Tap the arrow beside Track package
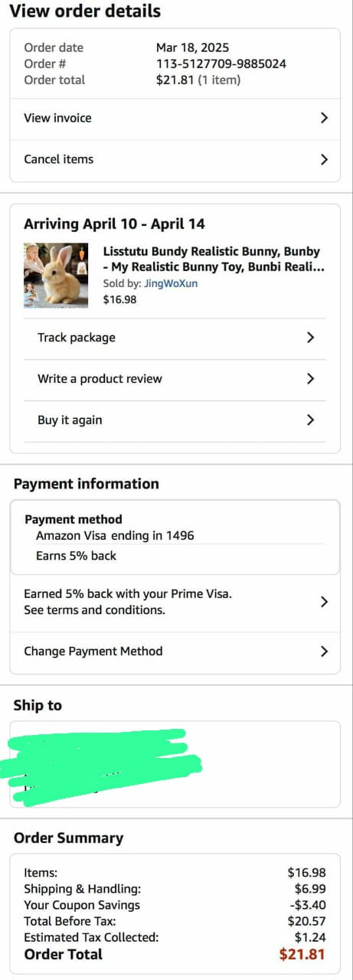 (x=310, y=338)
